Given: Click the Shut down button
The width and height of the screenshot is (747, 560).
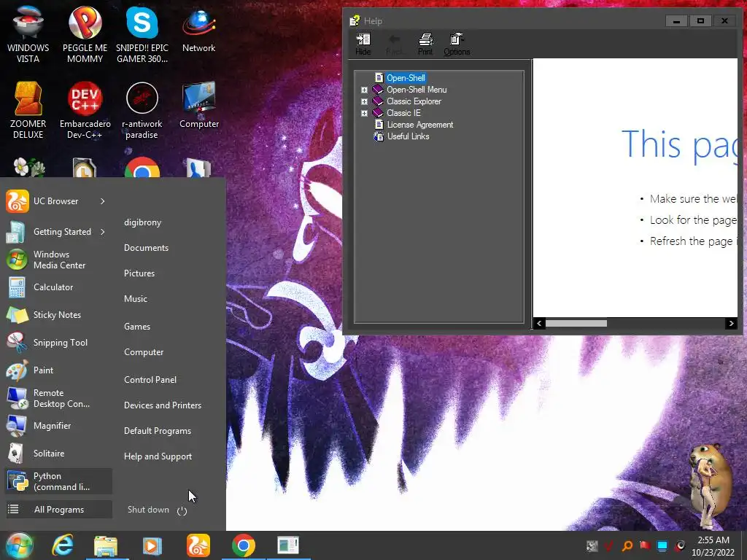Looking at the screenshot, I should (x=148, y=510).
